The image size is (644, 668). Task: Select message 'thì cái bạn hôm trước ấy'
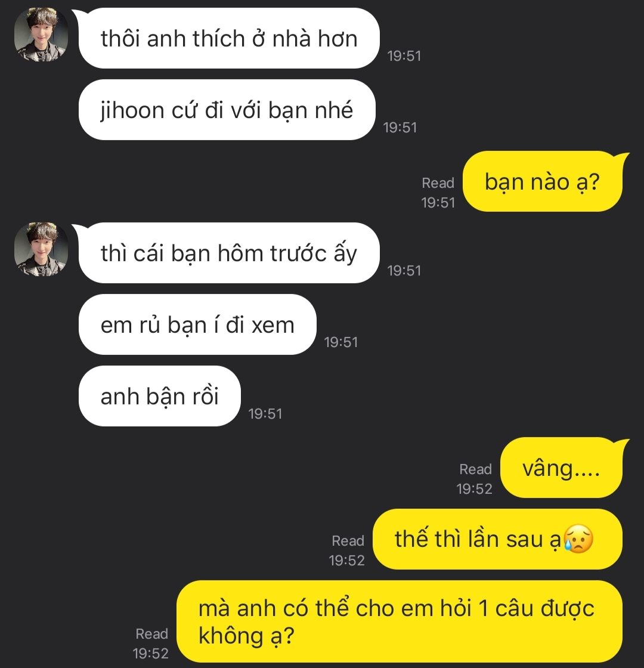click(x=229, y=253)
